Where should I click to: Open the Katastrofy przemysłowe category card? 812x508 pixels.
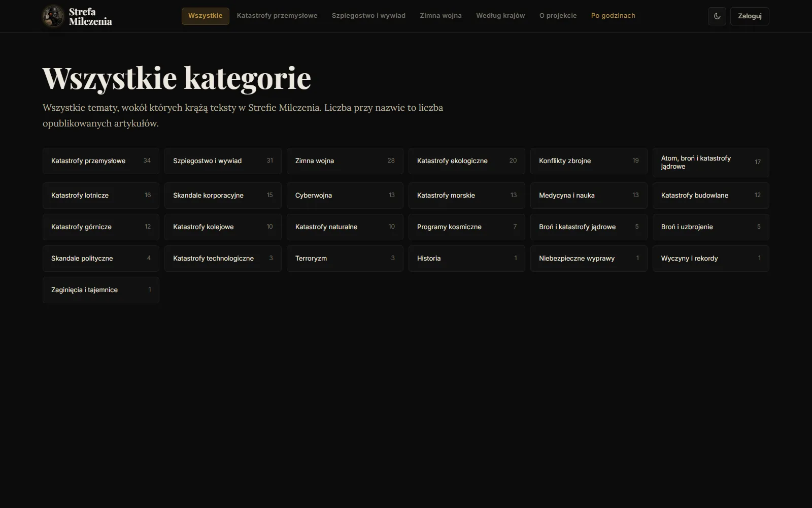[x=101, y=161]
